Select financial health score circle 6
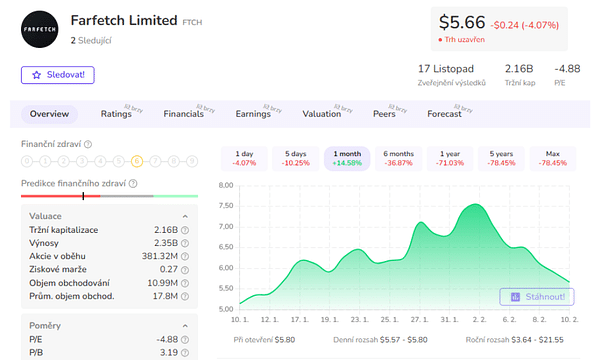Screen dimensions: 600x360 pyautogui.click(x=137, y=161)
